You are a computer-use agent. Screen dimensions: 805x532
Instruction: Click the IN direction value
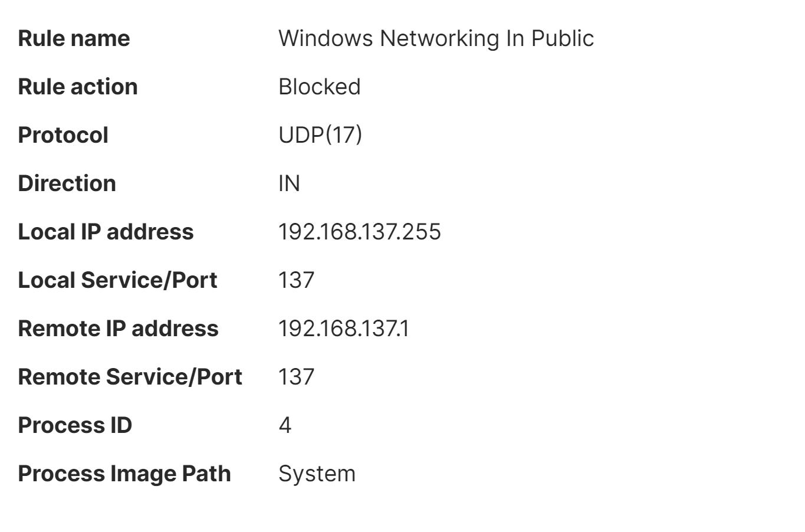[289, 183]
